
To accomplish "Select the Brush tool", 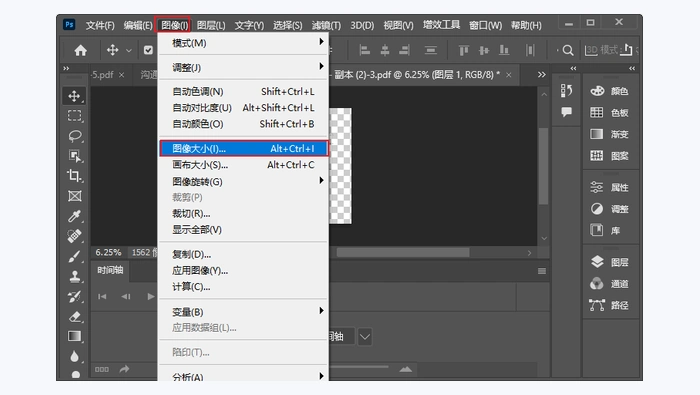I will pos(75,256).
